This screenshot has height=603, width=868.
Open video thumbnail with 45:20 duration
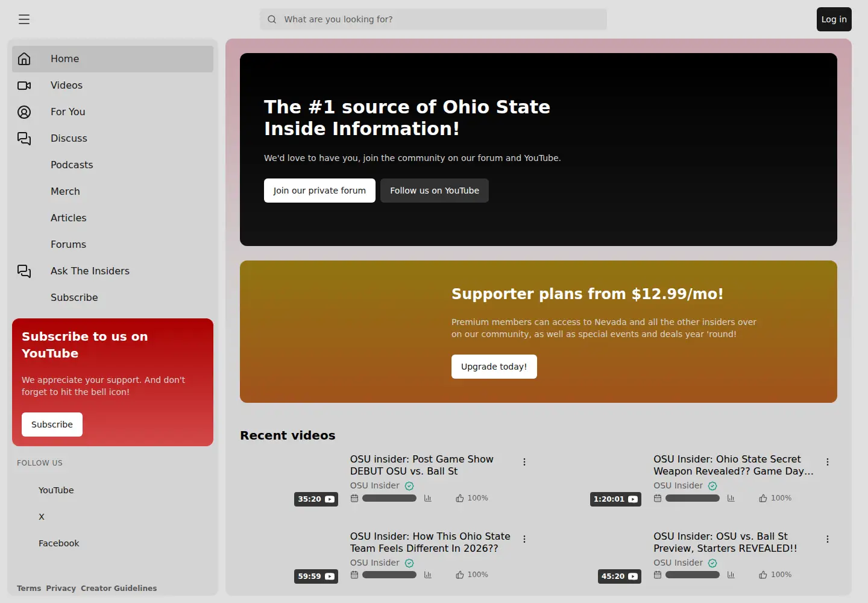point(594,558)
